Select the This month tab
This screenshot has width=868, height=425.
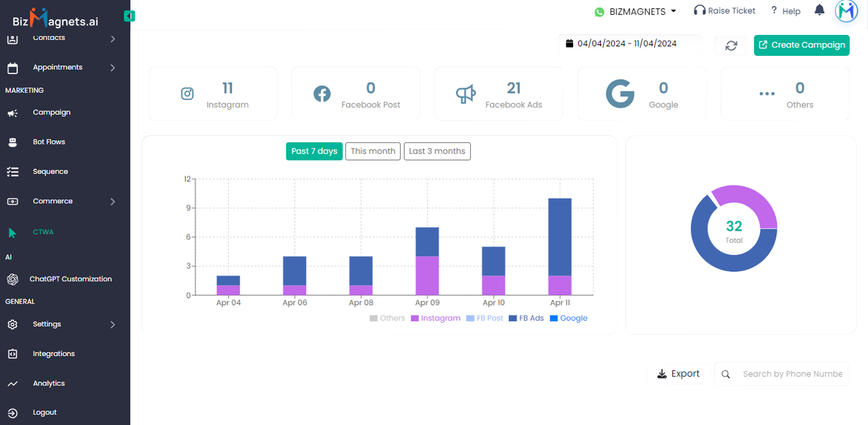click(x=373, y=151)
